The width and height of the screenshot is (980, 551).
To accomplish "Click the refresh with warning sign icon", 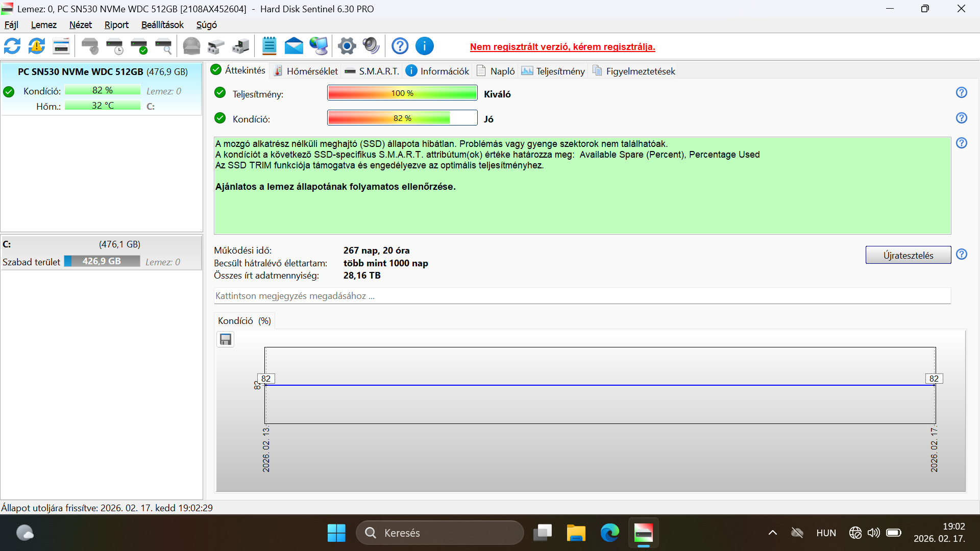I will coord(37,46).
